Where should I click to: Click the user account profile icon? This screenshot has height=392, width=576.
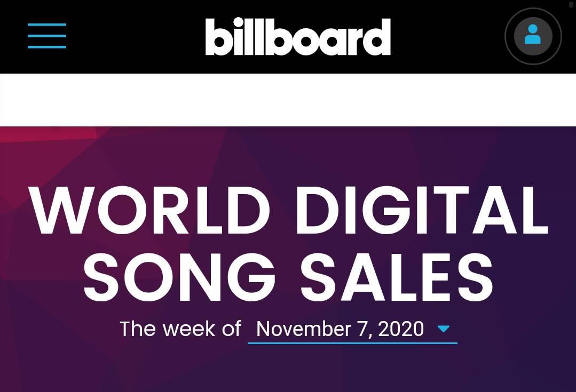[x=533, y=36]
